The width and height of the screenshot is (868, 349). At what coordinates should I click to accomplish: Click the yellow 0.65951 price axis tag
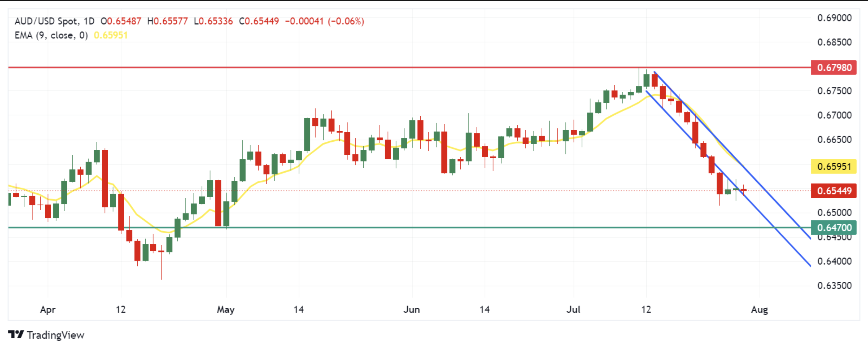[834, 166]
